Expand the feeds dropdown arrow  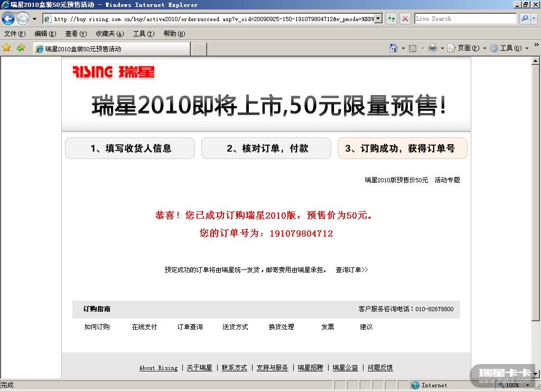[x=423, y=48]
